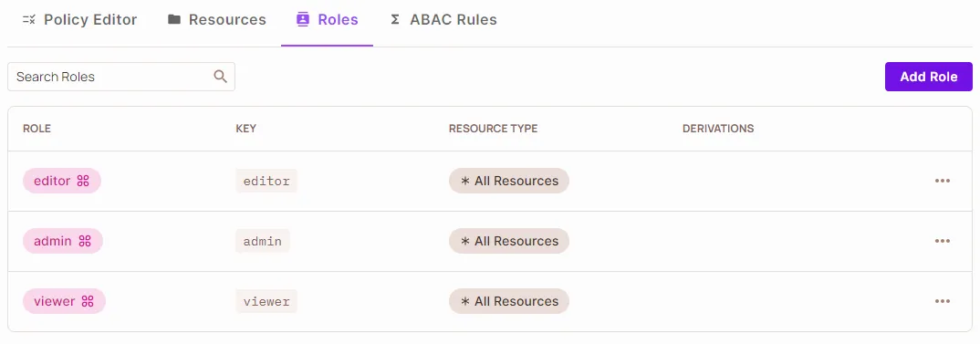Open the admin row three-dot menu
This screenshot has width=980, height=344.
pos(943,241)
